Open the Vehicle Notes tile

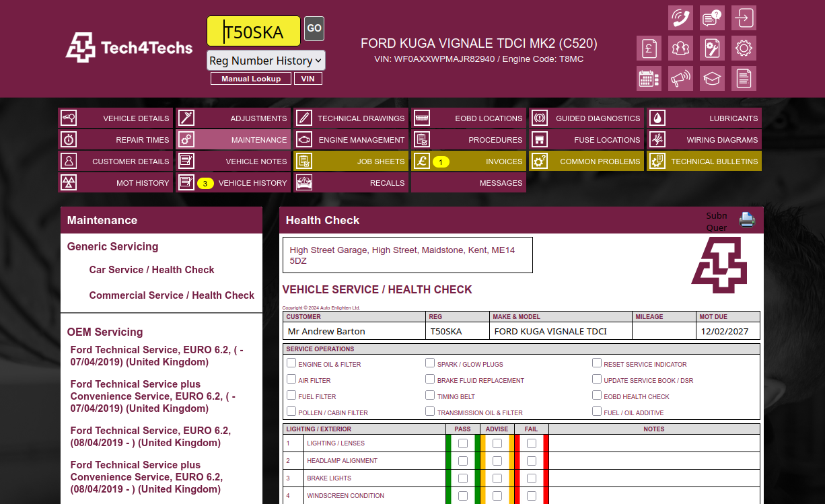click(x=233, y=161)
